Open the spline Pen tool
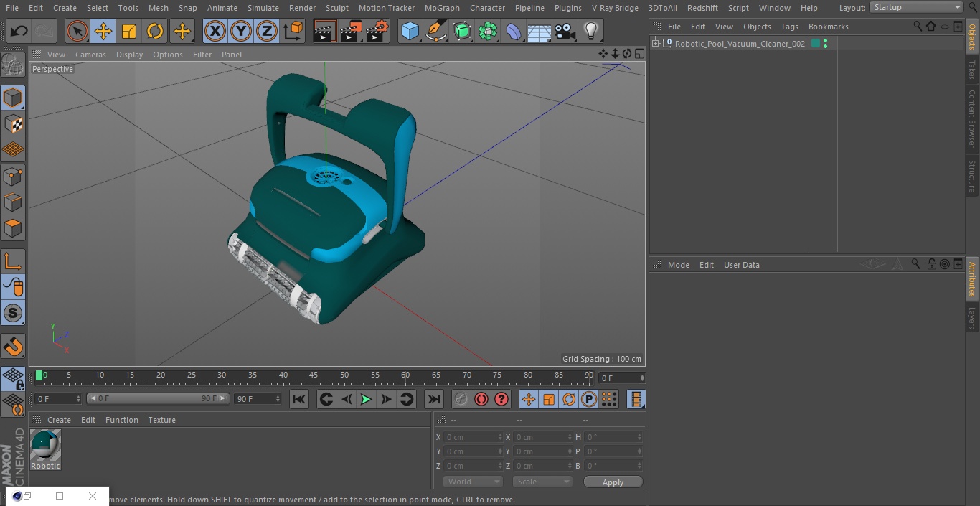 tap(435, 32)
